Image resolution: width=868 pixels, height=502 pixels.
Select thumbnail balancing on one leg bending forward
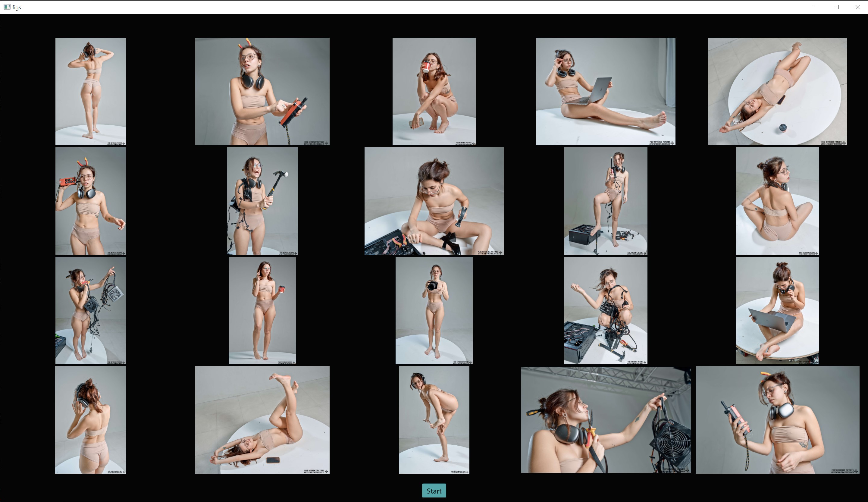(x=434, y=420)
